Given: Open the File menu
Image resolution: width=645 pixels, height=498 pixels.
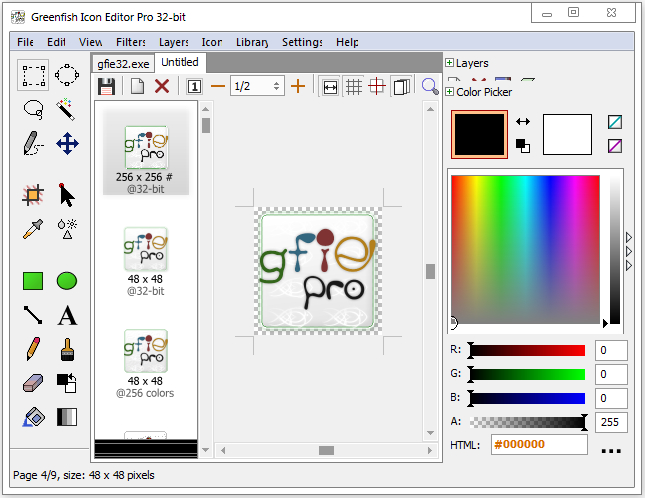Looking at the screenshot, I should pos(25,42).
